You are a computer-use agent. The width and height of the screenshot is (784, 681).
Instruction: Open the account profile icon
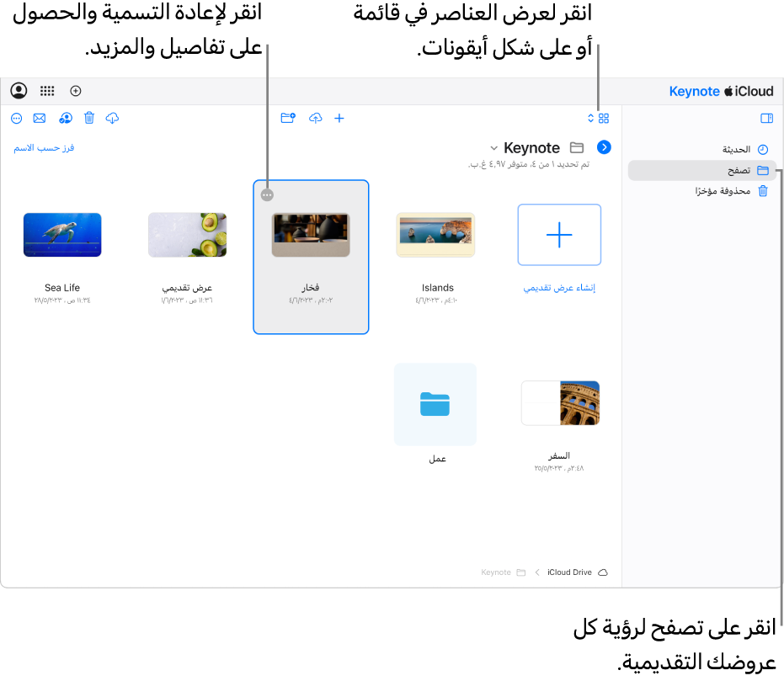click(x=19, y=91)
